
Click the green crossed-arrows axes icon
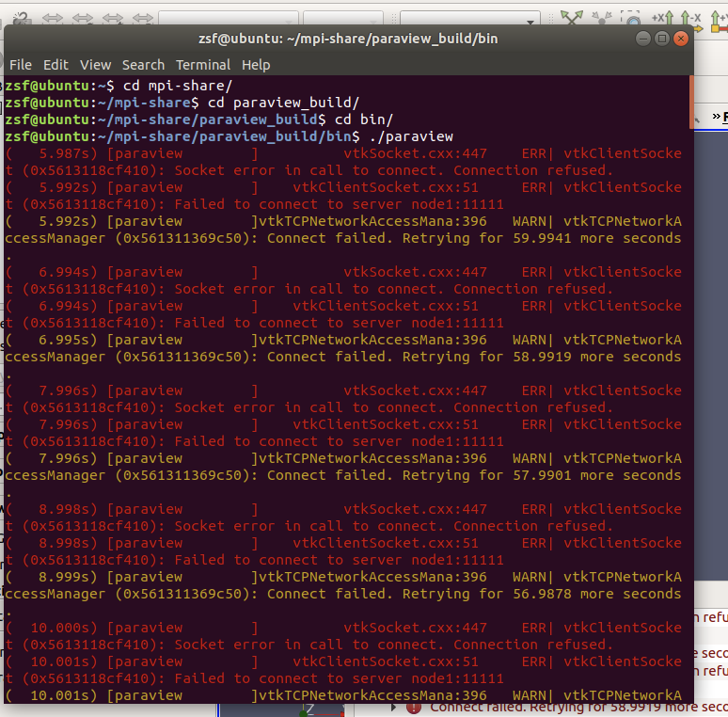pos(571,17)
